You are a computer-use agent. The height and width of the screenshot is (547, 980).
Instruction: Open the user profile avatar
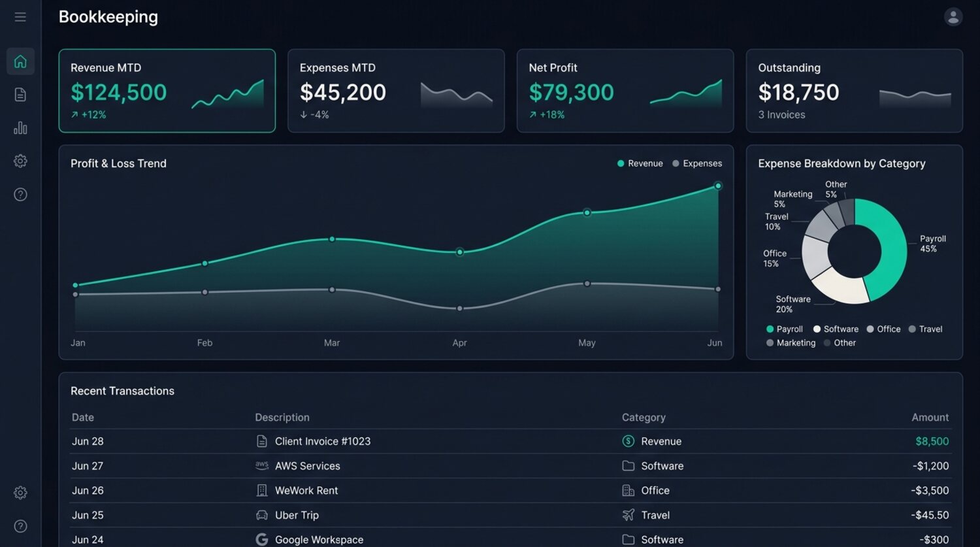click(953, 17)
